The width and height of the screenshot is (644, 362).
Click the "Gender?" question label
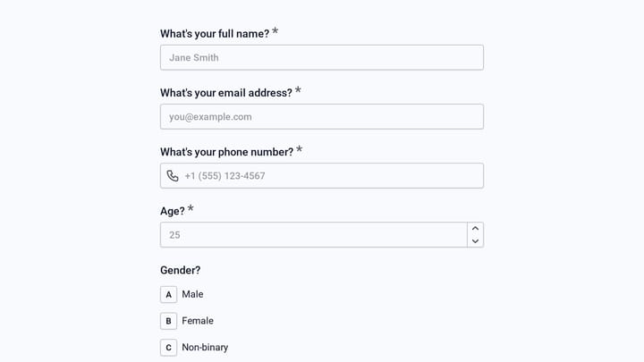[181, 270]
